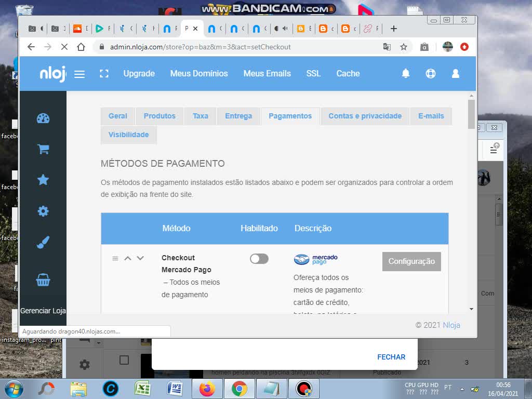Click the Habilitado column header
The height and width of the screenshot is (399, 532).
[x=259, y=229]
